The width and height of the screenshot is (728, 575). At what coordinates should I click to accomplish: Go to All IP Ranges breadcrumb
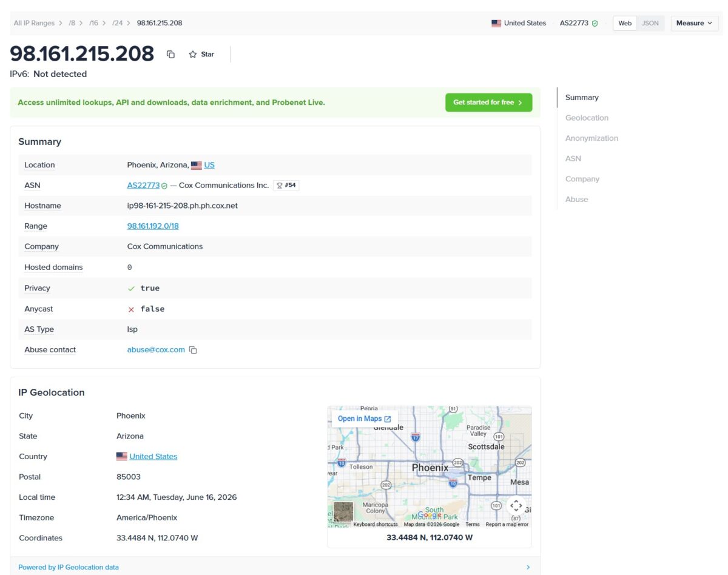click(34, 23)
